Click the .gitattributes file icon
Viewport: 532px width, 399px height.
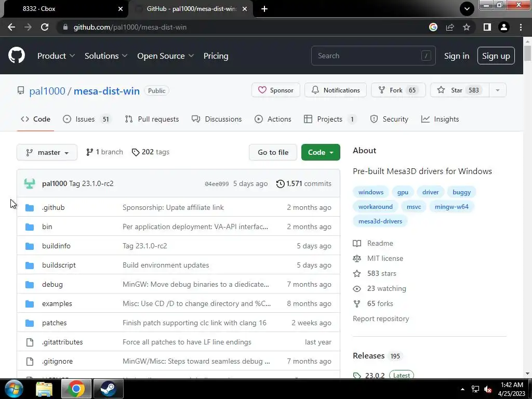click(x=30, y=342)
